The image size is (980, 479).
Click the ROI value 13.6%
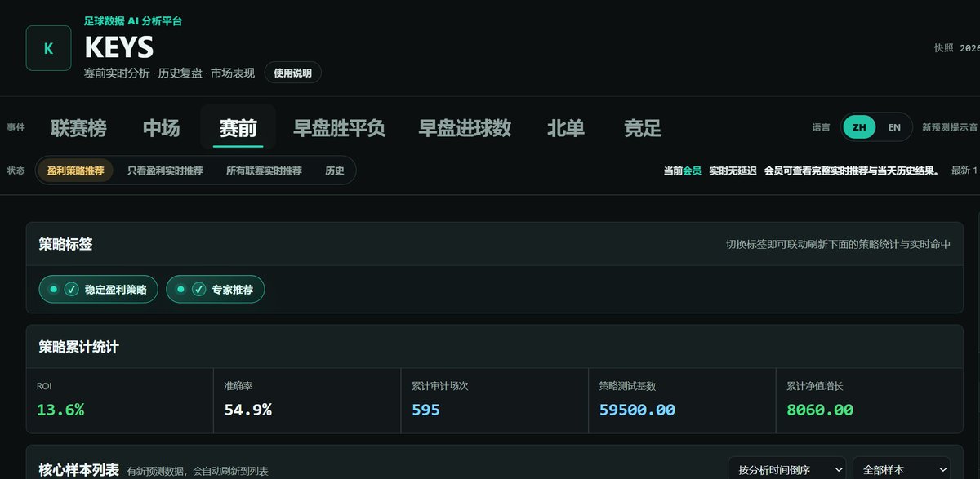pyautogui.click(x=60, y=410)
